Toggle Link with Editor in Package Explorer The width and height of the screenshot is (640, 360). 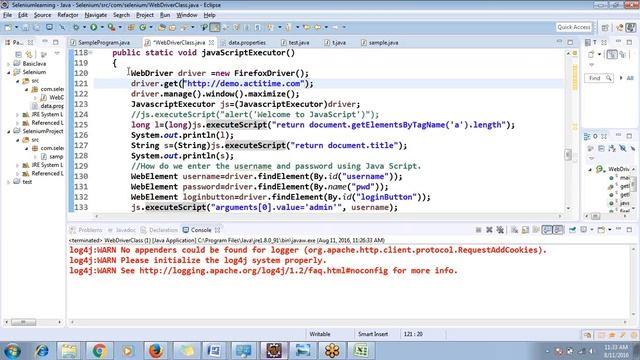point(29,54)
